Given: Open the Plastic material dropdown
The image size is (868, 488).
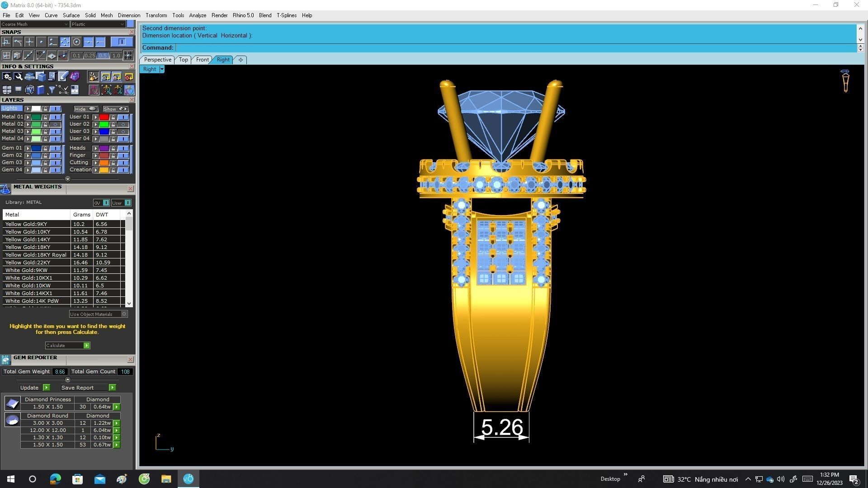Looking at the screenshot, I should (x=98, y=24).
